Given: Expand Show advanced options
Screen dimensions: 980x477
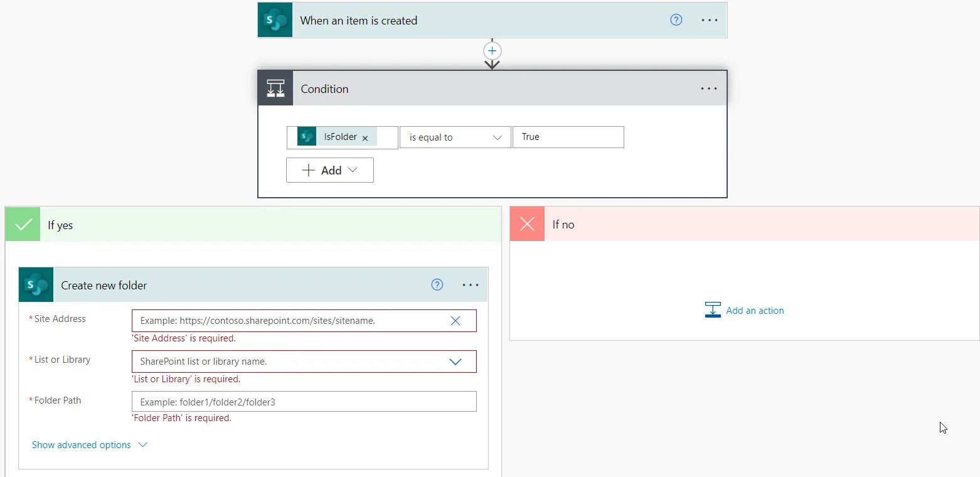Looking at the screenshot, I should pos(90,445).
